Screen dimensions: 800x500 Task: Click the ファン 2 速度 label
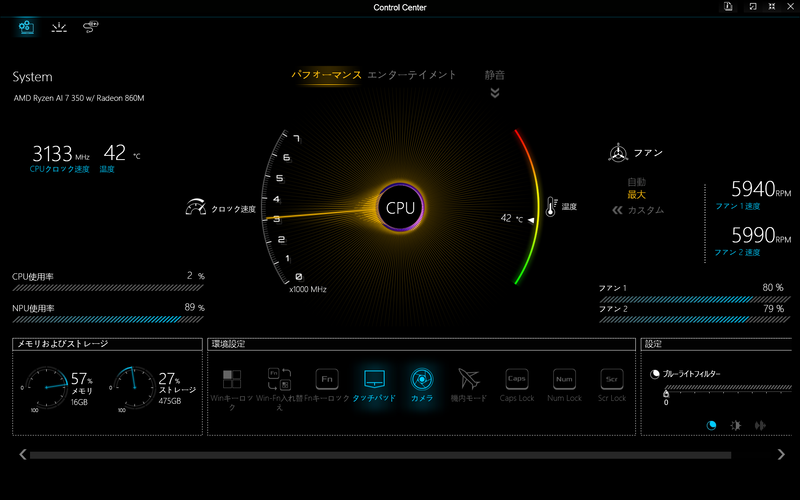(737, 252)
